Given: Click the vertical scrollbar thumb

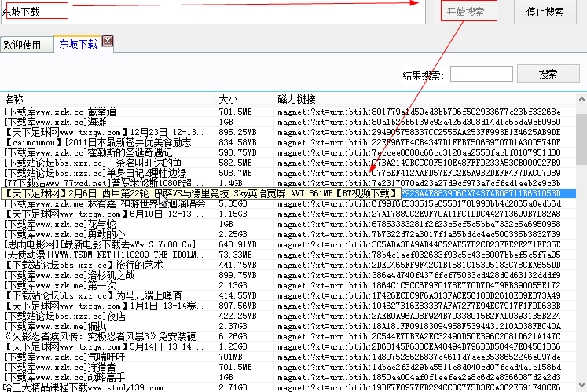Looking at the screenshot, I should [x=581, y=139].
